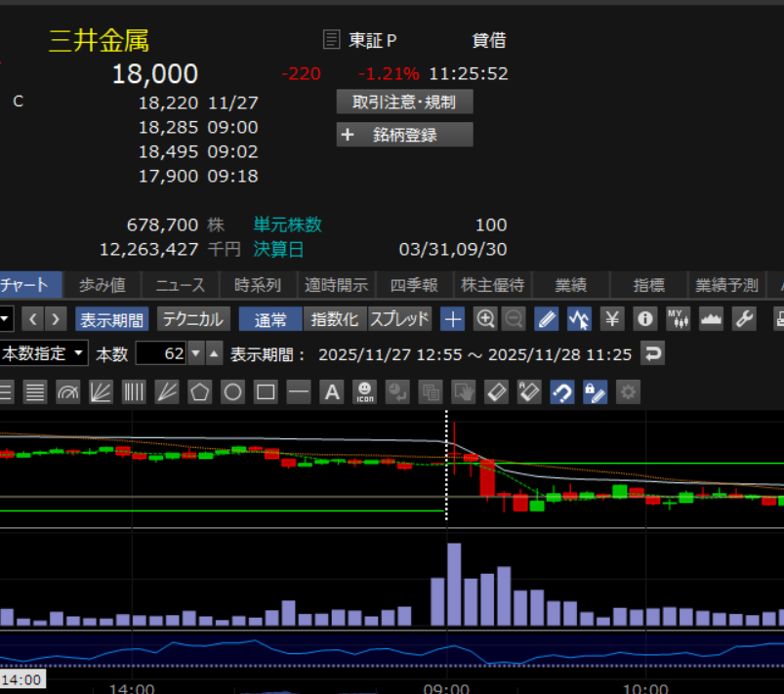The image size is (784, 694).
Task: Open the 四季報 tab
Action: tap(414, 285)
